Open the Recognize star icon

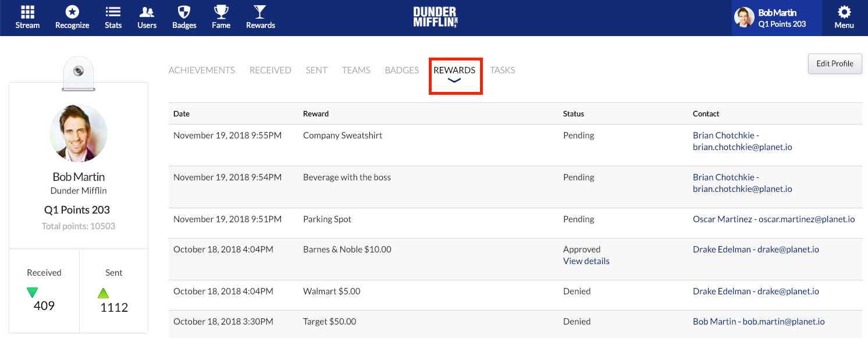[x=72, y=12]
